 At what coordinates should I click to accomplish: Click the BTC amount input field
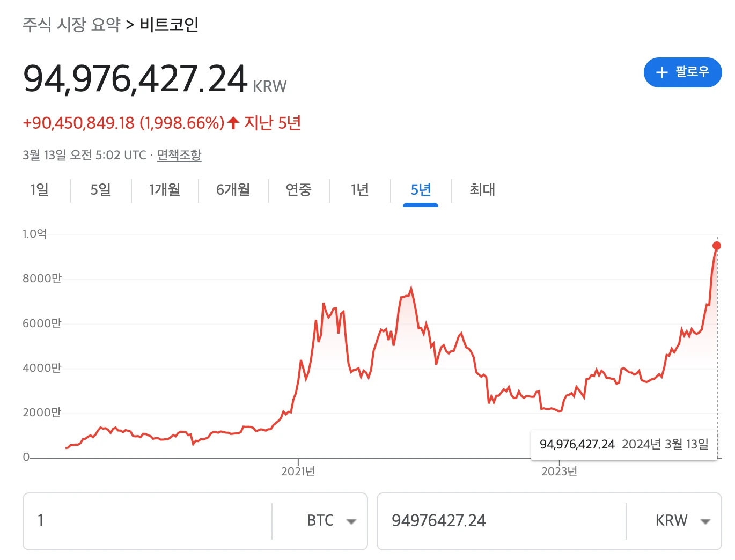click(x=148, y=521)
